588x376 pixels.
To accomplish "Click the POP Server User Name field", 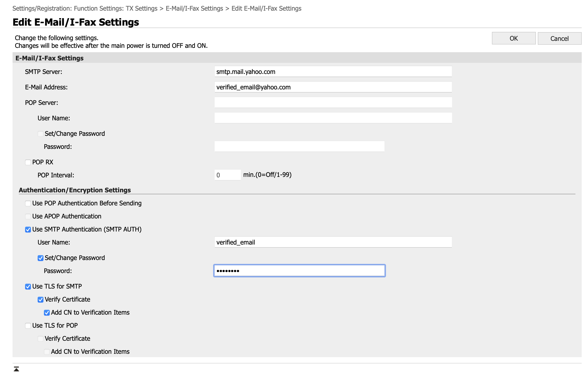I will pyautogui.click(x=333, y=118).
